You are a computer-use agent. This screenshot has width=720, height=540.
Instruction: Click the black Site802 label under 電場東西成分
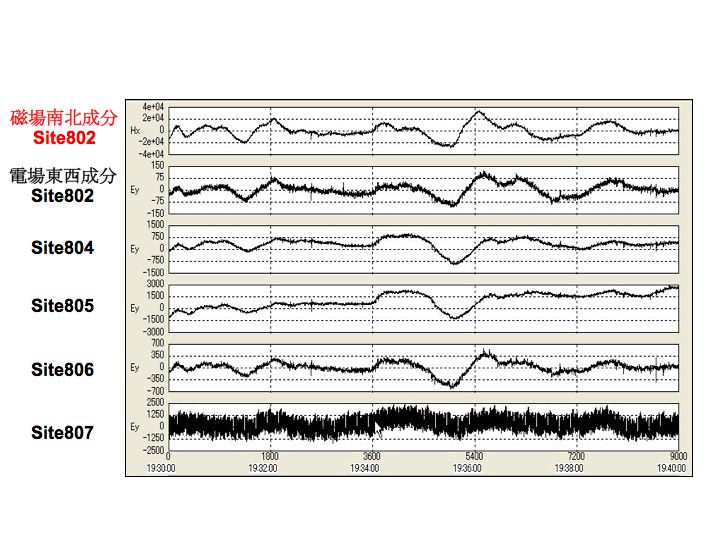coord(62,196)
